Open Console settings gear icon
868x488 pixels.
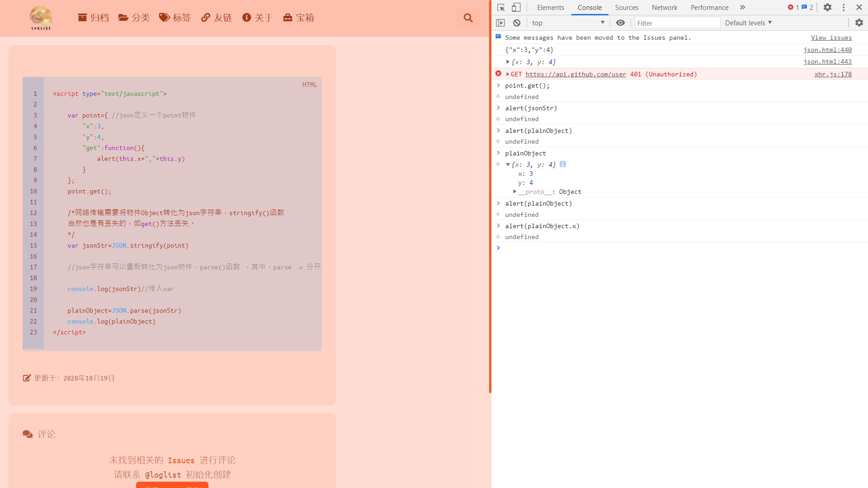[859, 23]
